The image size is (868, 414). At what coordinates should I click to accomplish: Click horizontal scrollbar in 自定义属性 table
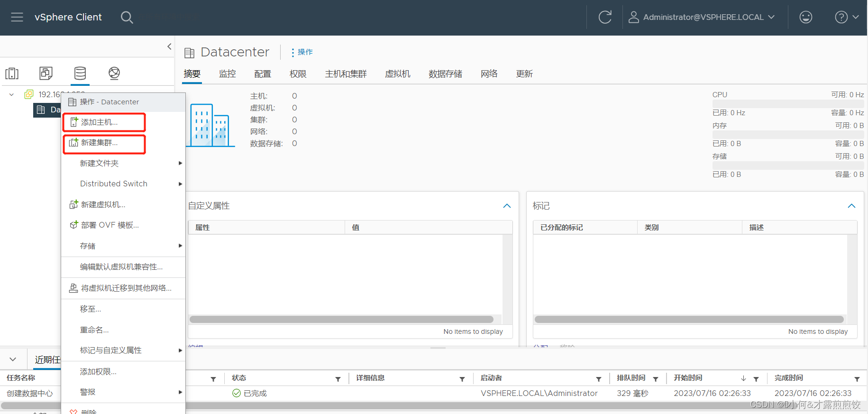(341, 320)
